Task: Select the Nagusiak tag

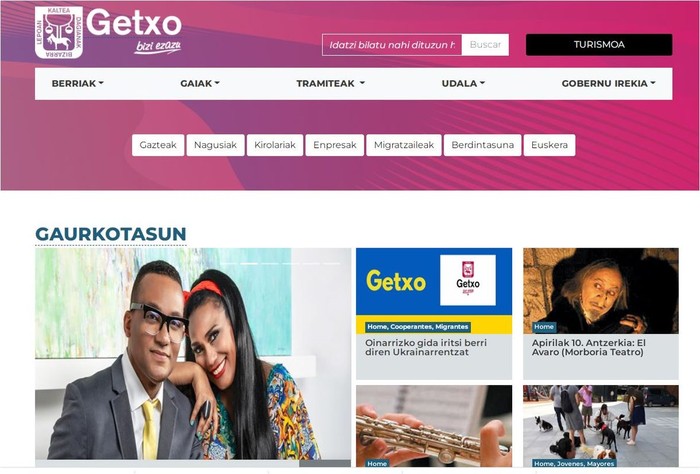Action: [x=216, y=145]
